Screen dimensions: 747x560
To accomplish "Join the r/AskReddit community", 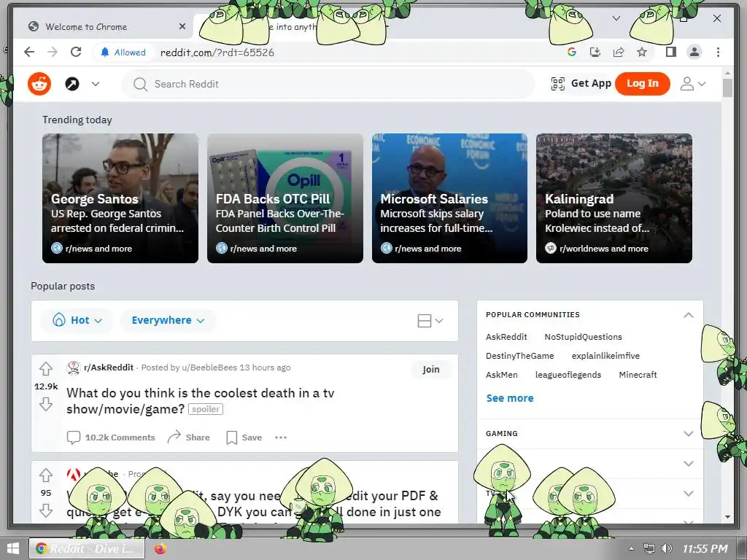I will tap(430, 369).
